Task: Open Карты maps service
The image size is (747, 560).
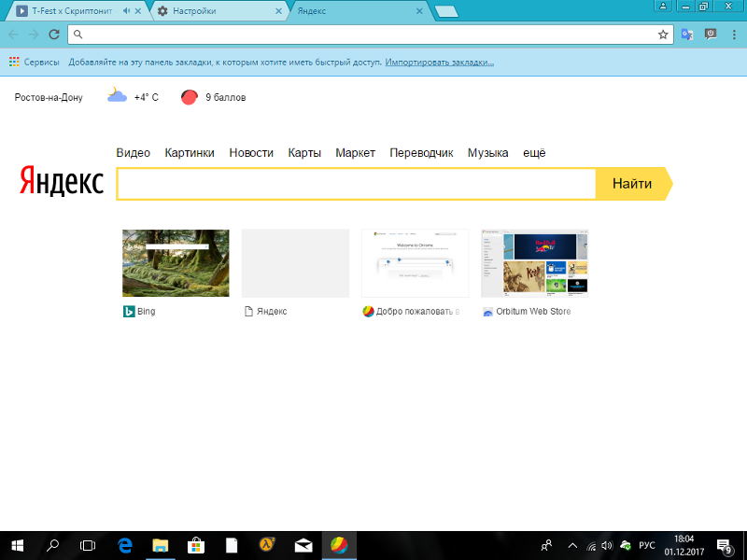Action: [304, 153]
